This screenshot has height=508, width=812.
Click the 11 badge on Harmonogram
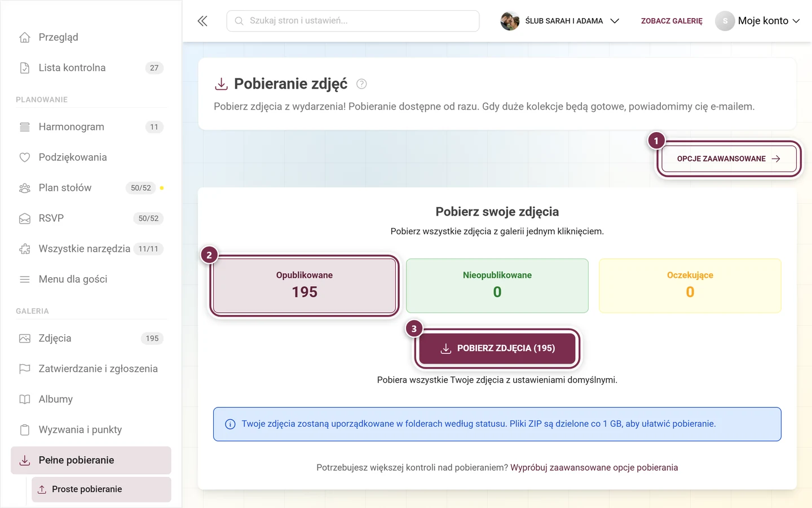click(154, 127)
